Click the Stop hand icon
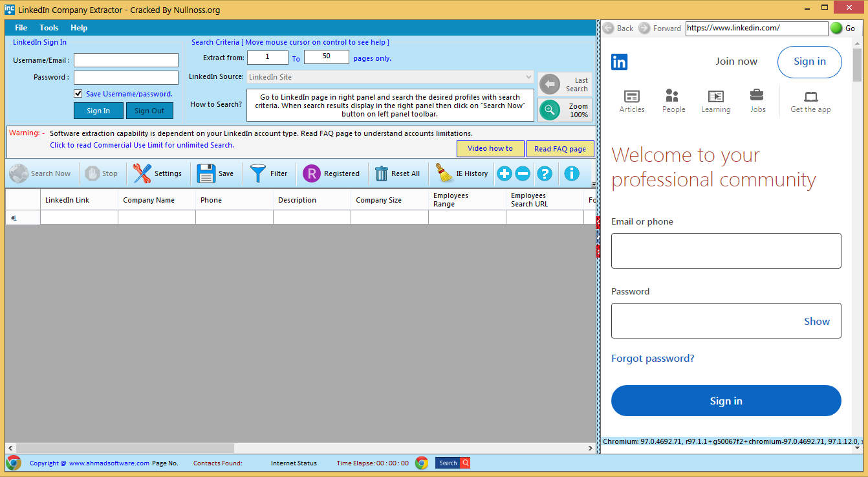Screen dimensions: 868x477 (x=92, y=173)
